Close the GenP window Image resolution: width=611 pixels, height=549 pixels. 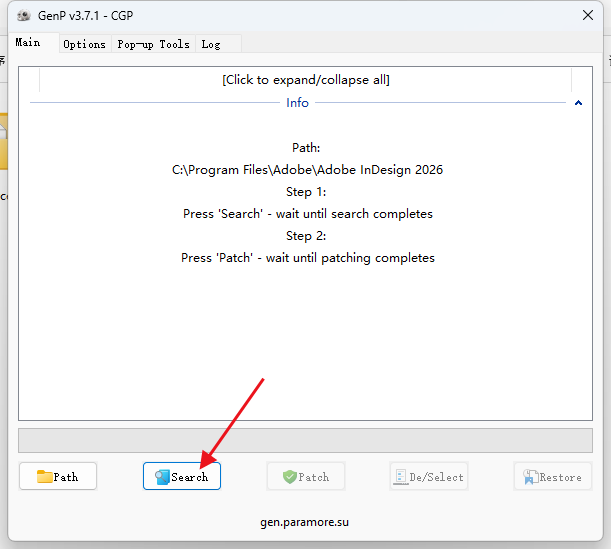click(588, 16)
